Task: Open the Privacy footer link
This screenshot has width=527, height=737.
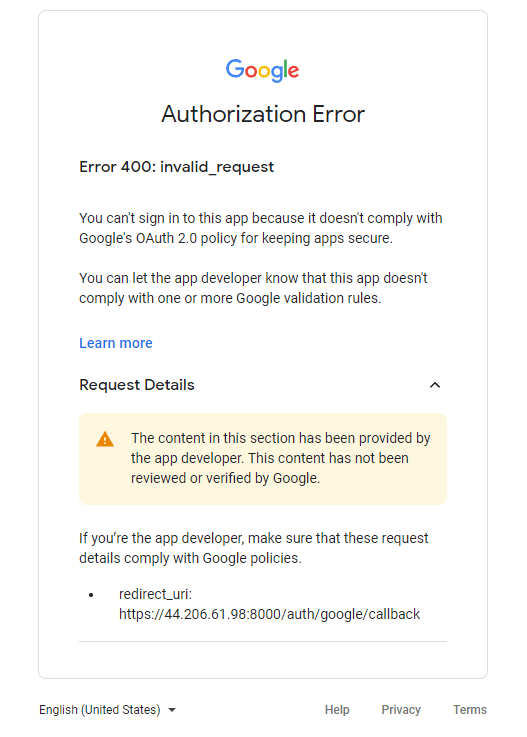Action: [401, 710]
